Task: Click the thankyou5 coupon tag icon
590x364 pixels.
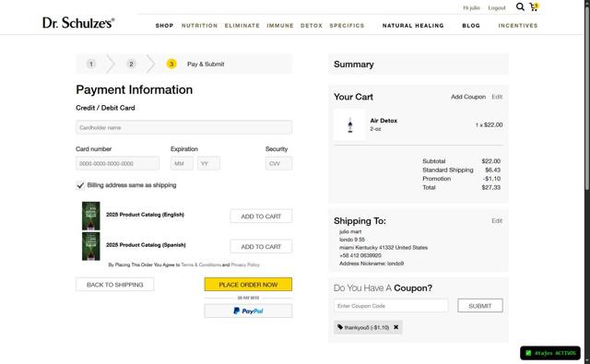Action: pos(340,327)
